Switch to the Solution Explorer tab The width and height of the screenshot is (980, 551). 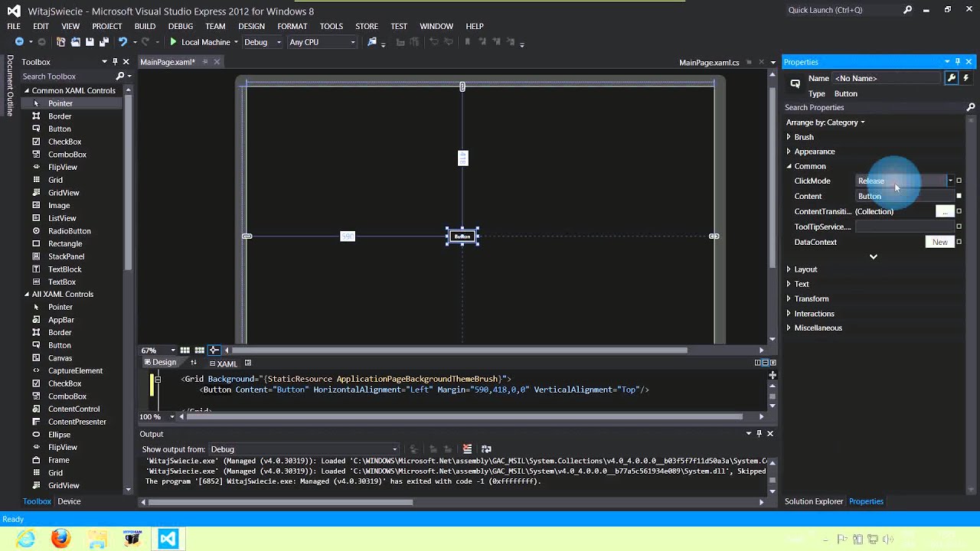(x=813, y=501)
